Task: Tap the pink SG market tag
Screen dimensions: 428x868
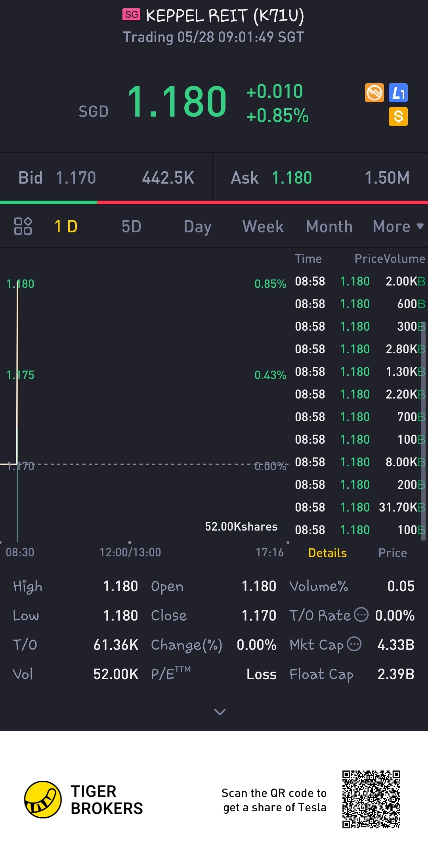Action: click(x=131, y=15)
